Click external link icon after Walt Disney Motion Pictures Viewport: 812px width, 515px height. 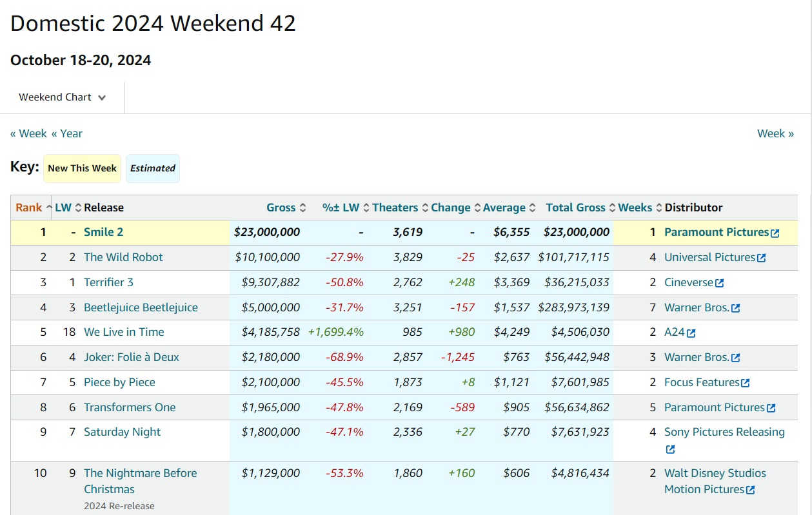[751, 490]
